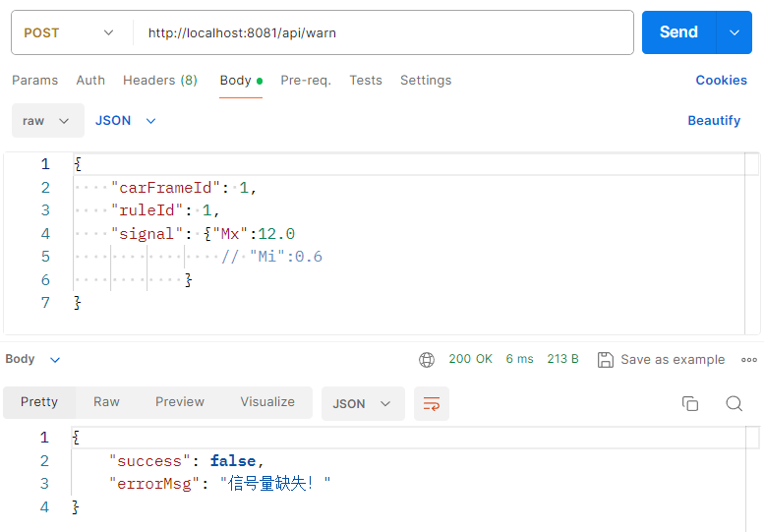Open the Headers (8) tab

coord(160,80)
